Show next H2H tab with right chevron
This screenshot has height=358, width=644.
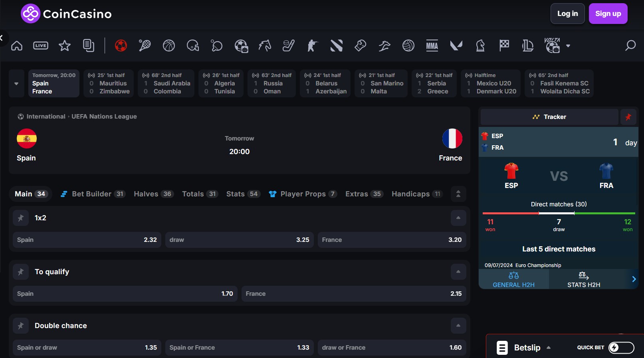(x=634, y=279)
